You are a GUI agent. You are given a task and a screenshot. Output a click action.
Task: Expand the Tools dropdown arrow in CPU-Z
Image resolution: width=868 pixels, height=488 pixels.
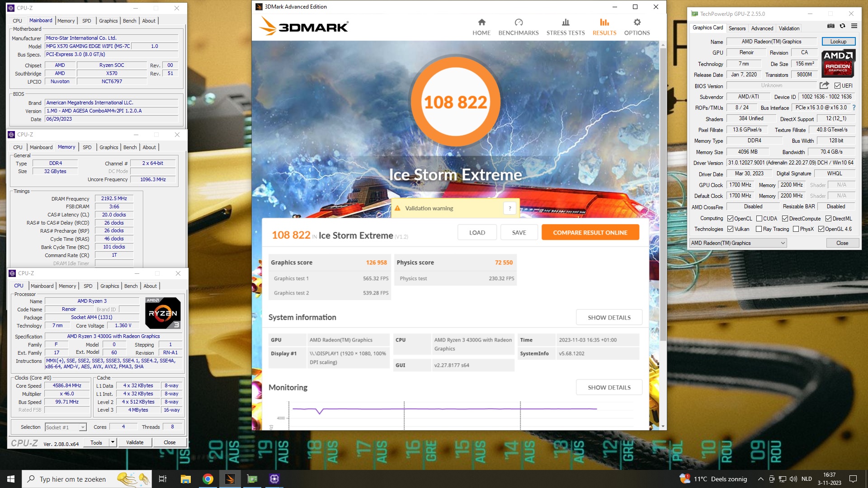point(113,442)
